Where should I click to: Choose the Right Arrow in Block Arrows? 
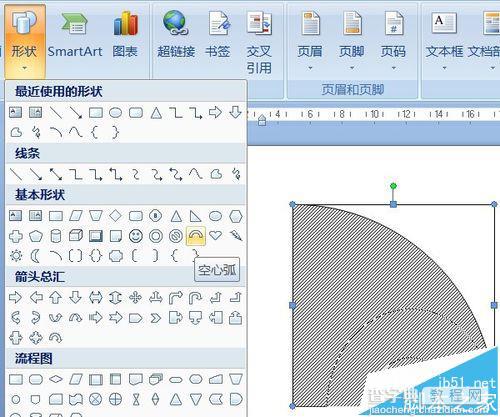[15, 297]
